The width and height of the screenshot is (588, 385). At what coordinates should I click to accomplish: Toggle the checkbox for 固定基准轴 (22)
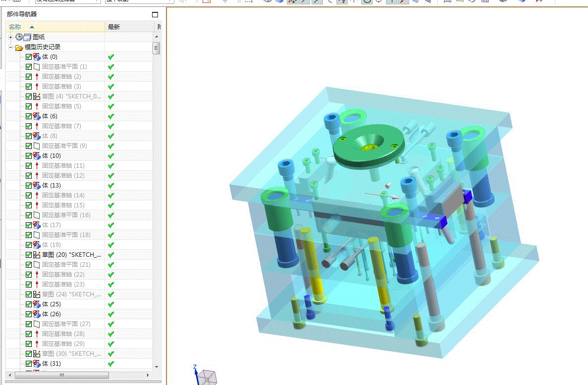point(29,275)
